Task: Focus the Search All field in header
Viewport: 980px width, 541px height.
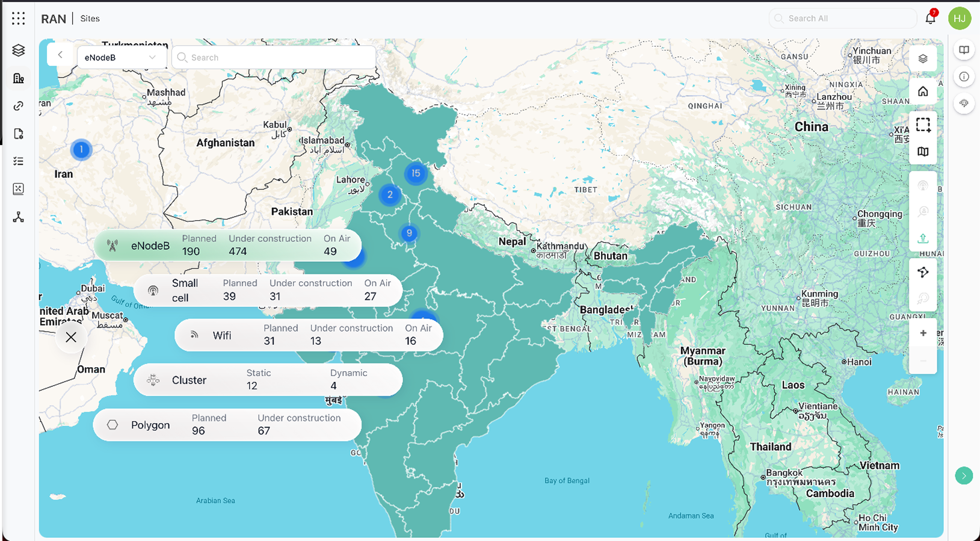Action: [x=842, y=19]
